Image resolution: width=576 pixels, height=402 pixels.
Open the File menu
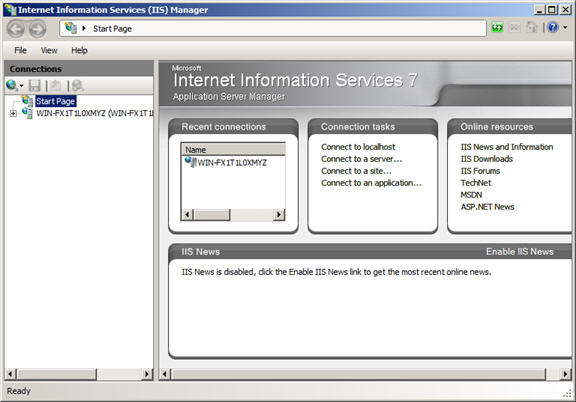click(x=20, y=50)
